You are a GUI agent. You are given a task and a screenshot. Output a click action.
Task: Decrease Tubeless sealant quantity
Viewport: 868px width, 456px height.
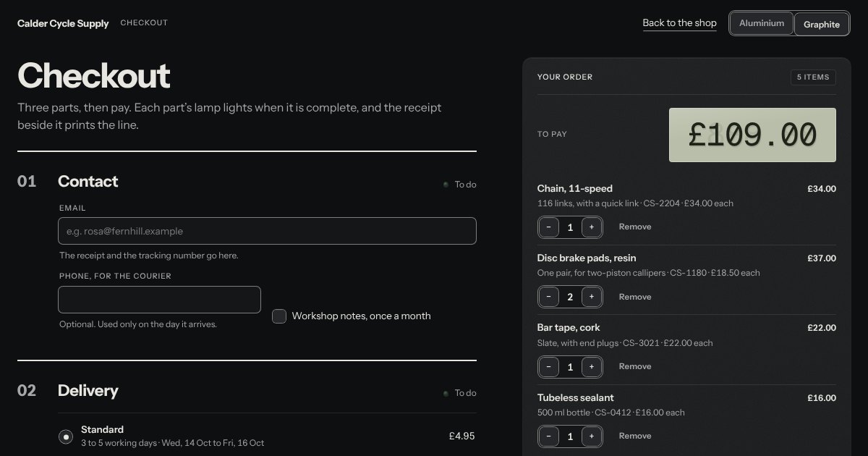coord(548,436)
